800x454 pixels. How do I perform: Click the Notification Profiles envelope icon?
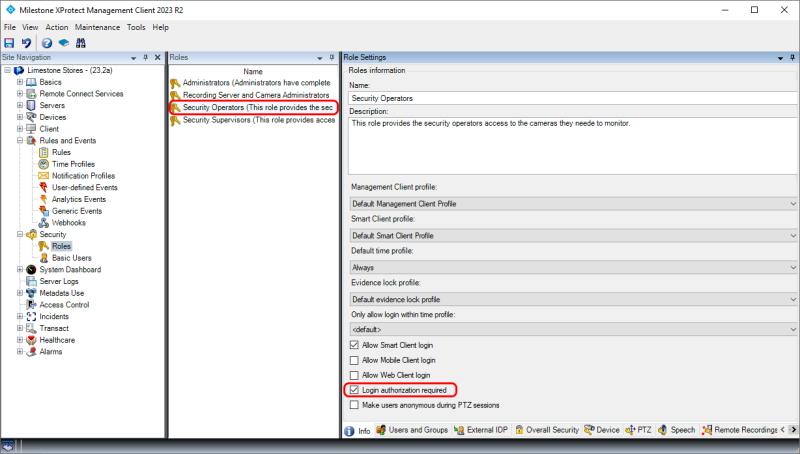(44, 176)
